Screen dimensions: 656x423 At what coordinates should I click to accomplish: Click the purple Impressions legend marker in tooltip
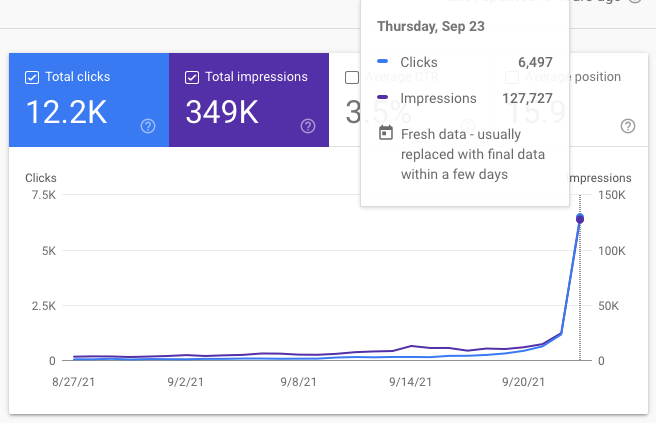(385, 98)
